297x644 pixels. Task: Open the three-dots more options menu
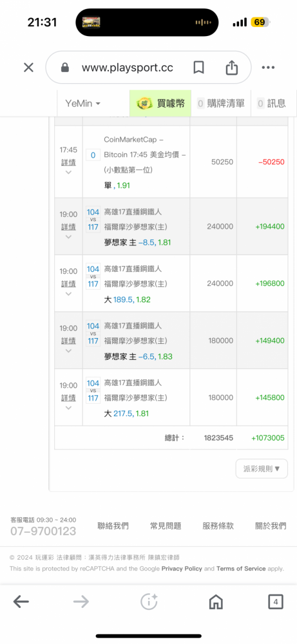pyautogui.click(x=268, y=68)
